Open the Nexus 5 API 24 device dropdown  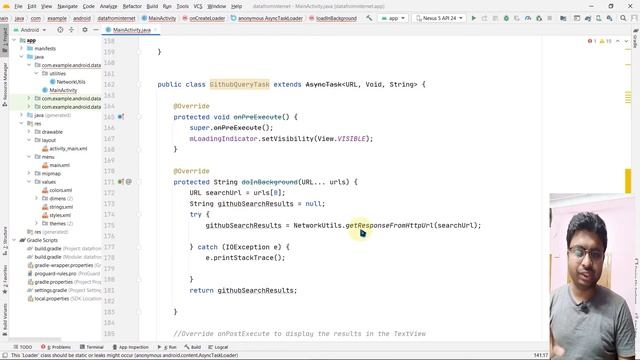(x=439, y=18)
